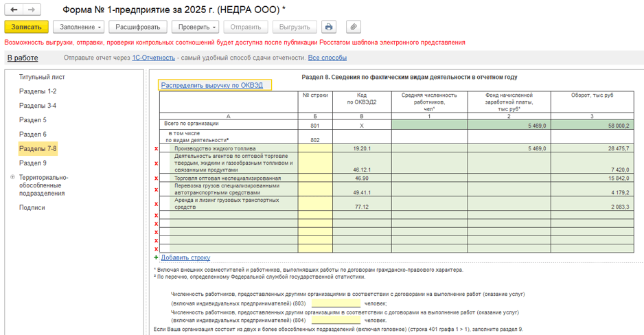
Task: Click the green plus add row icon
Action: 156,257
